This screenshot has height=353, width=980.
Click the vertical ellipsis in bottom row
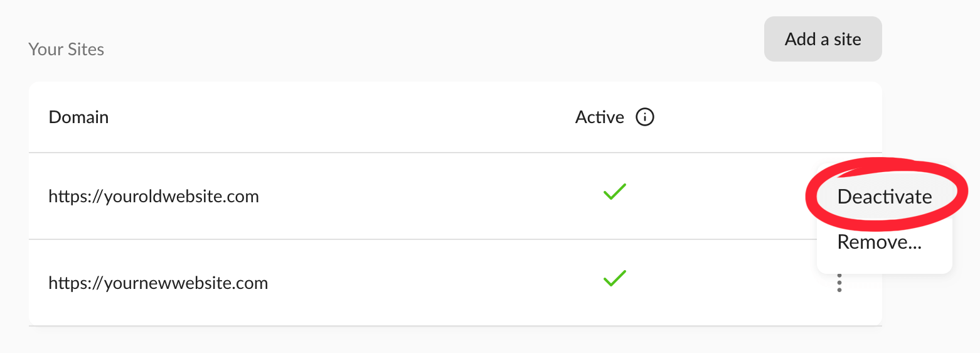pos(839,283)
